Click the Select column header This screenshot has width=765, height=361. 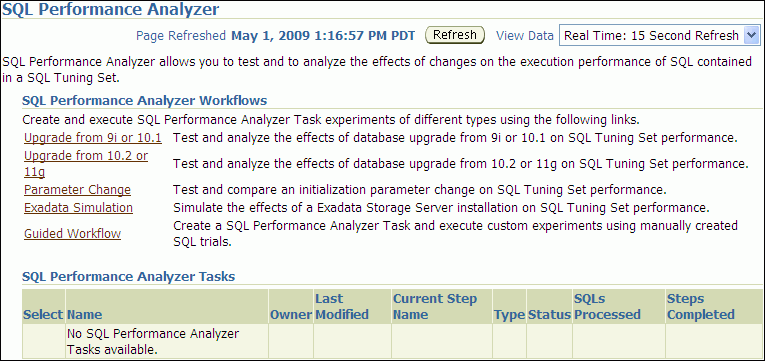(43, 315)
